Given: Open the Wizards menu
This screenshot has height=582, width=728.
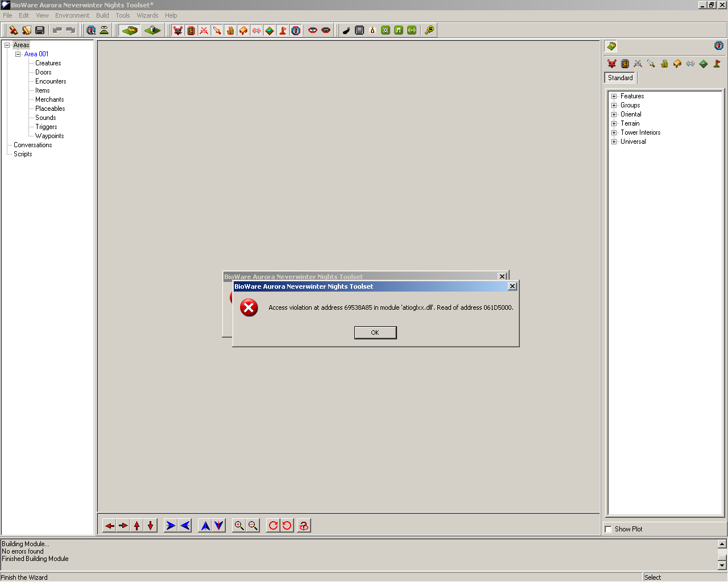Looking at the screenshot, I should pyautogui.click(x=147, y=15).
